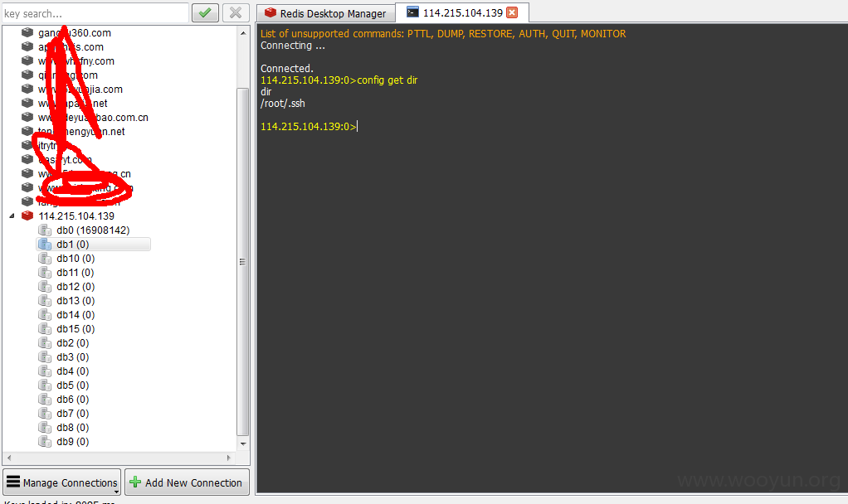Click the connection tree's vertical scrollbar thumb

point(243,261)
